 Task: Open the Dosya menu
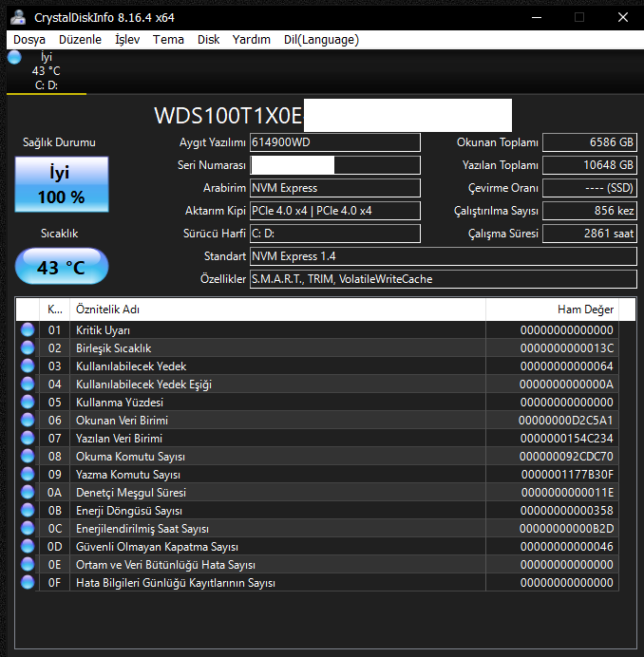point(28,40)
